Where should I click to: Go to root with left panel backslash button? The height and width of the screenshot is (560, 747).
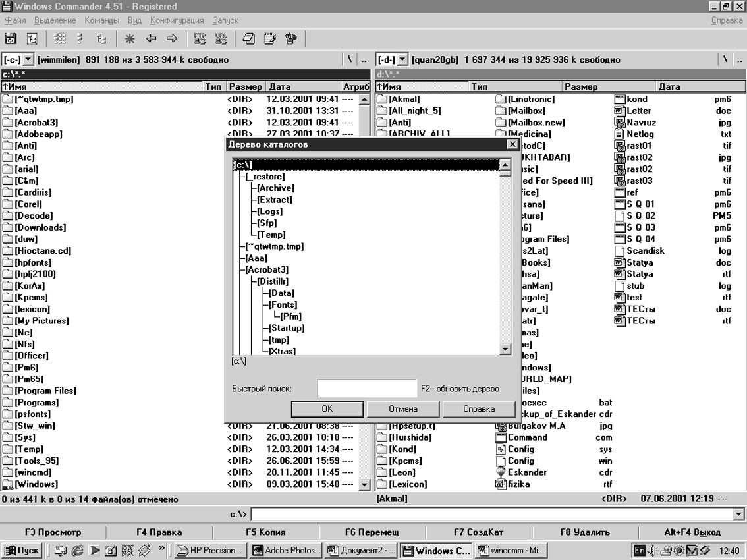click(350, 59)
